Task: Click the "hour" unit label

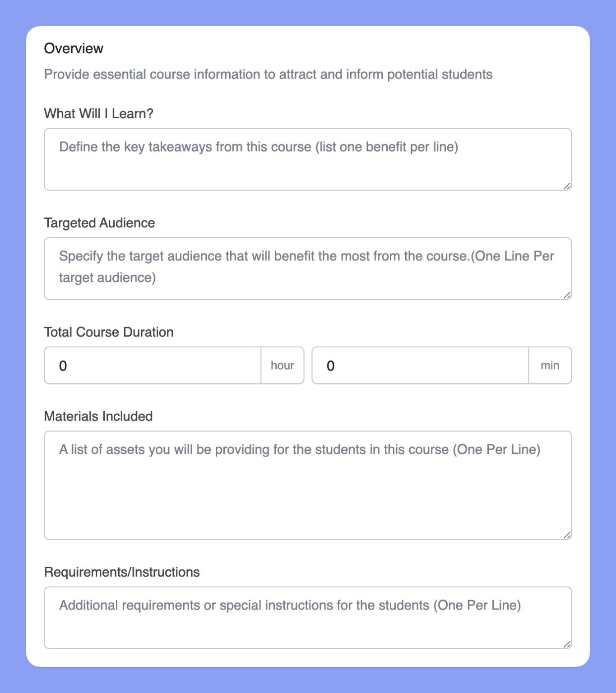Action: click(282, 365)
